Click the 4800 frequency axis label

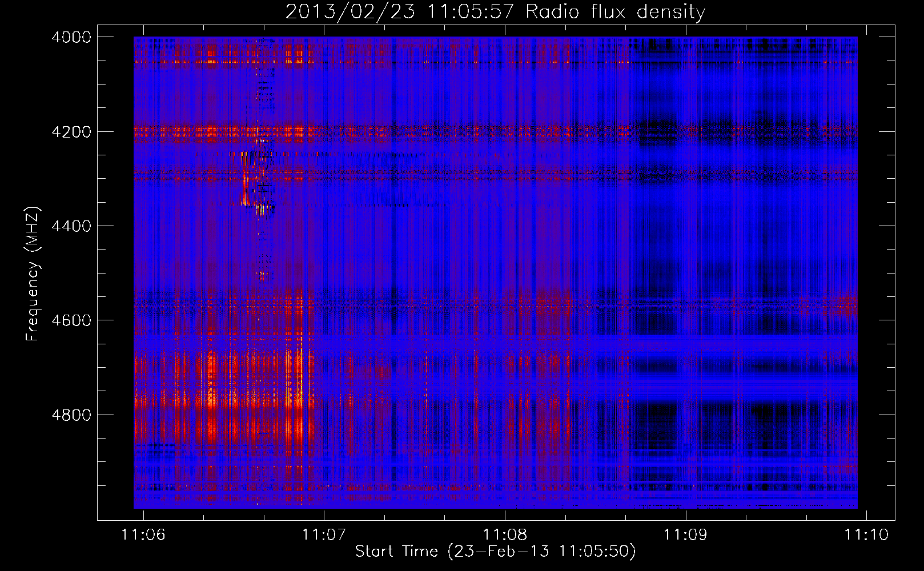71,415
